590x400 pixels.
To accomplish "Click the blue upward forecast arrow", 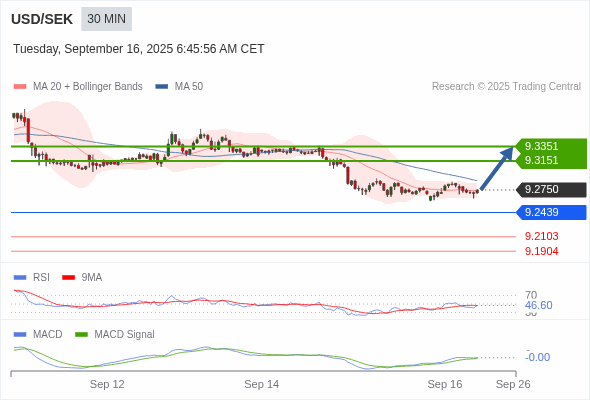I will 497,168.
